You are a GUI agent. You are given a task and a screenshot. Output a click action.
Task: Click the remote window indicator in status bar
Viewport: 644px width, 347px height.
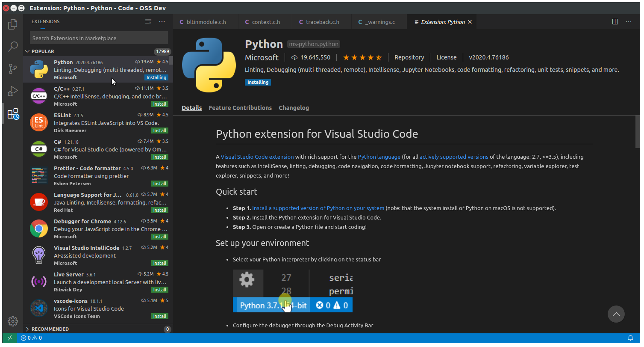tap(10, 338)
